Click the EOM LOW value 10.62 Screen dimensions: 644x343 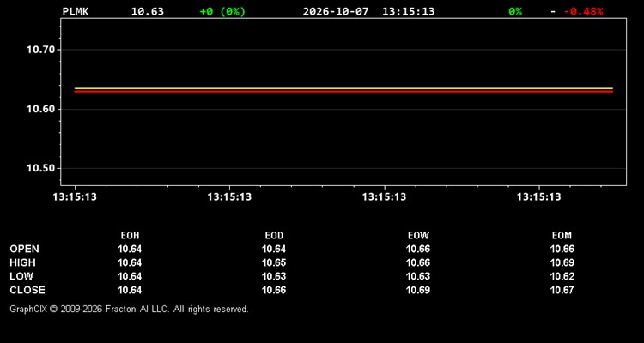click(562, 276)
